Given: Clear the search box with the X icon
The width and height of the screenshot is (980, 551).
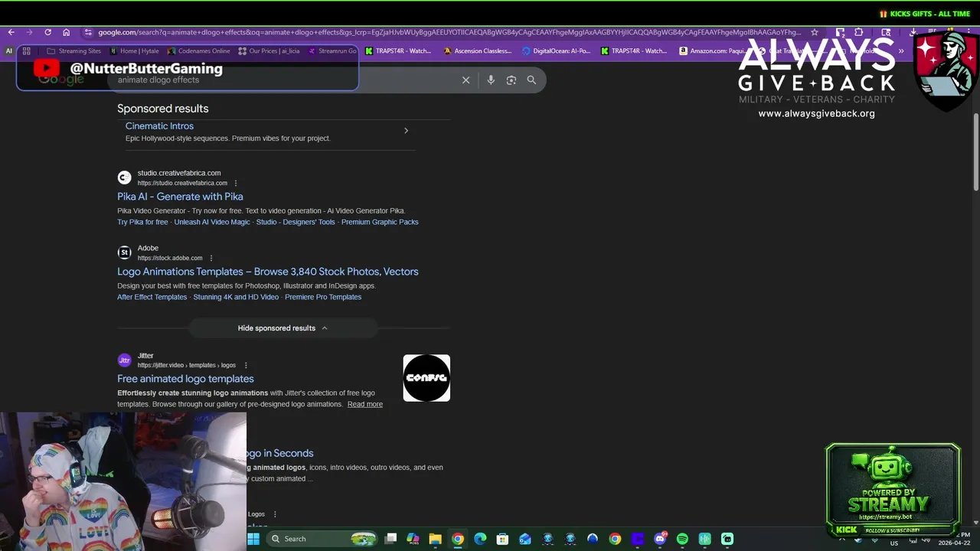Looking at the screenshot, I should [465, 80].
